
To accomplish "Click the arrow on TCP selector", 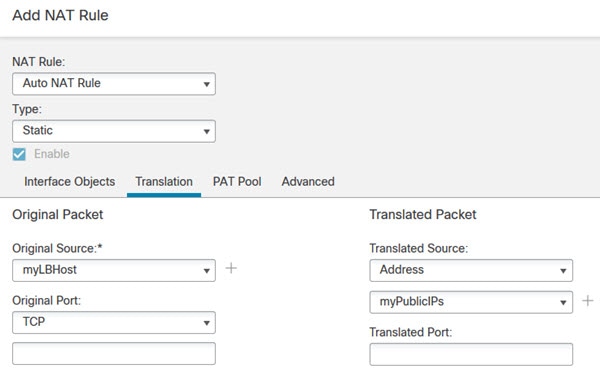I will click(x=206, y=323).
